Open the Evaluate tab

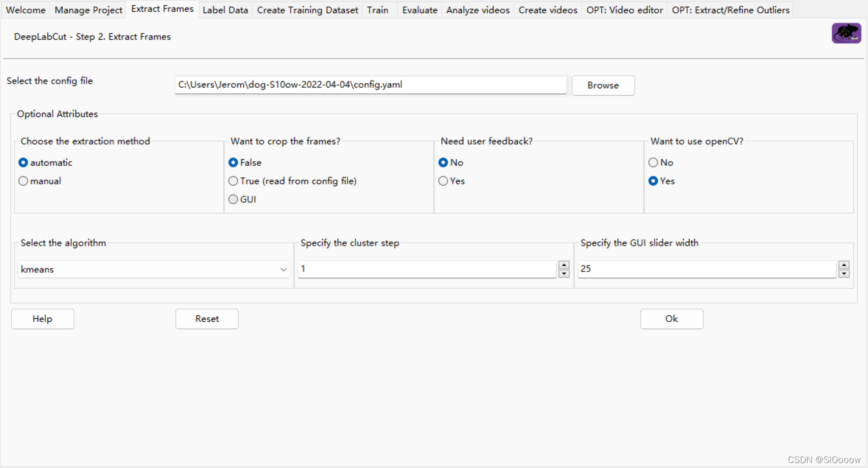click(420, 10)
